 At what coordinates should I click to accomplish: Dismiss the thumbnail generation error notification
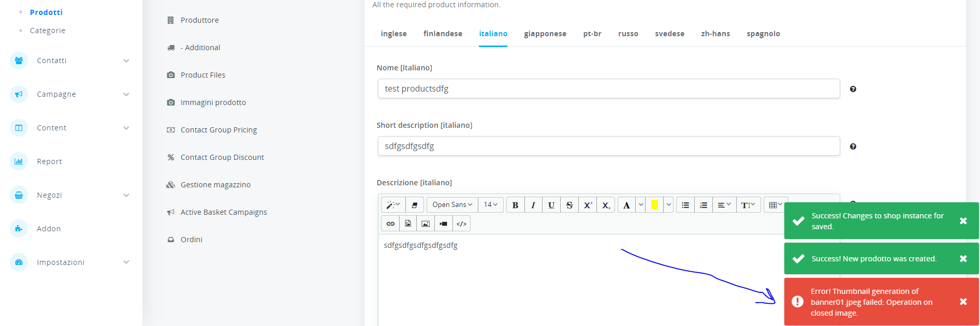[963, 302]
